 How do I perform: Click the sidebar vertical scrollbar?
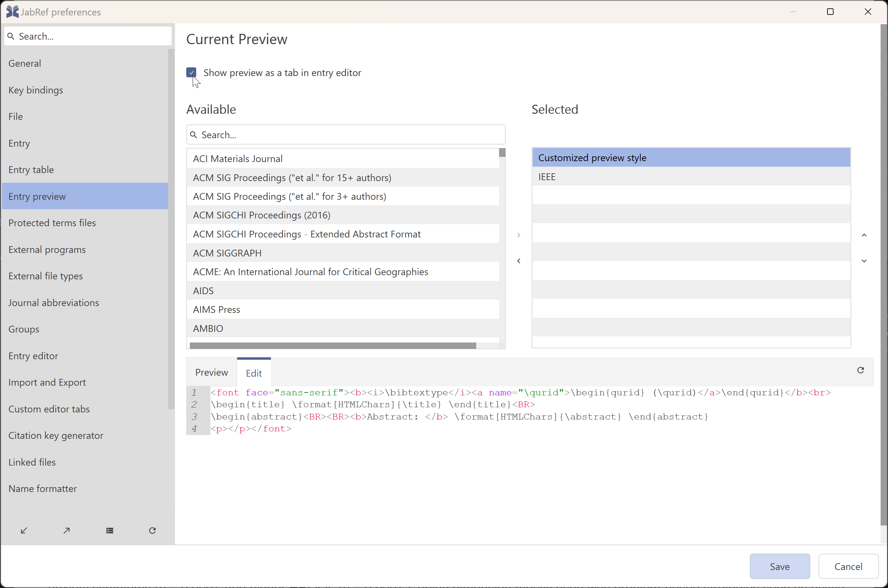tap(171, 229)
